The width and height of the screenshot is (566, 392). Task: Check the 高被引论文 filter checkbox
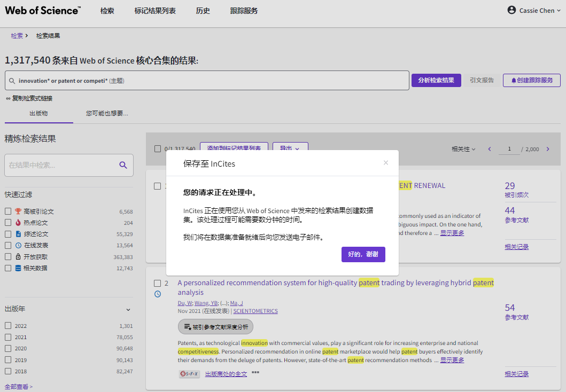click(x=8, y=211)
